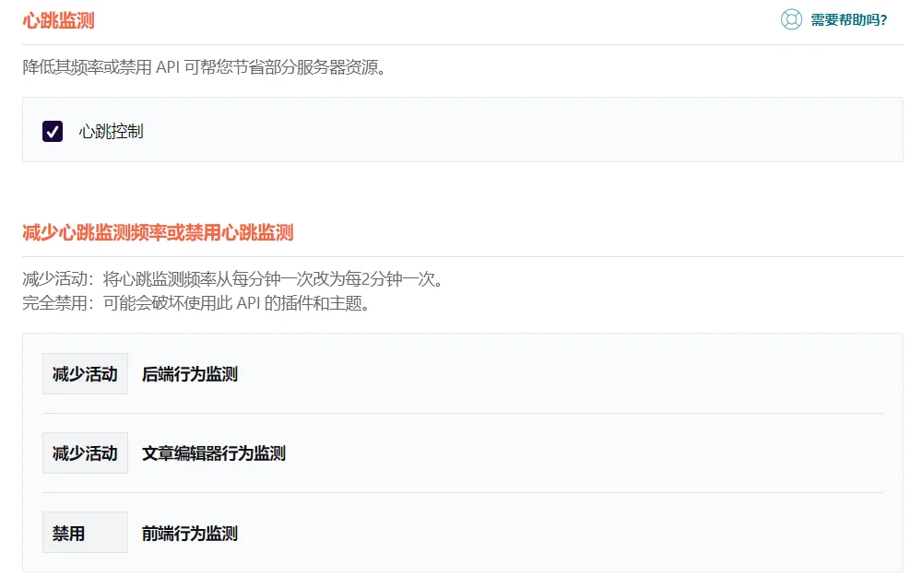Click empty space in the 前端行为监测 row
This screenshot has height=588, width=922.
coord(553,533)
